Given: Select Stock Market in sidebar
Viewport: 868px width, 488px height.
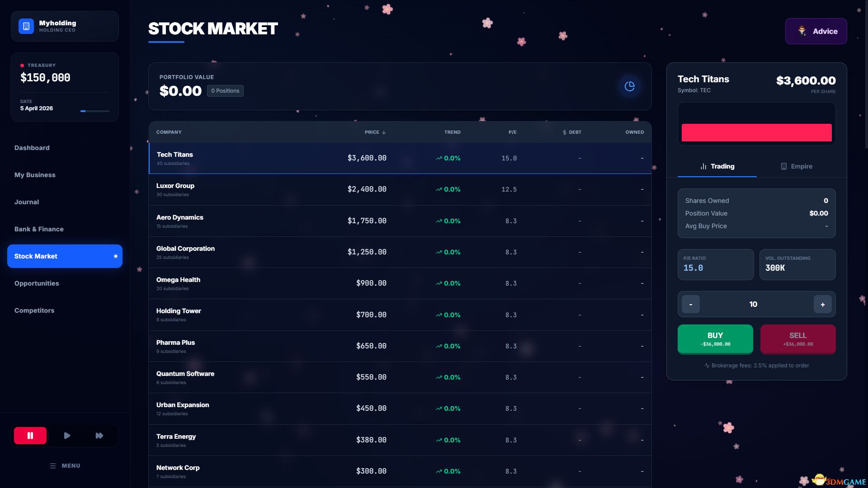Looking at the screenshot, I should (65, 256).
